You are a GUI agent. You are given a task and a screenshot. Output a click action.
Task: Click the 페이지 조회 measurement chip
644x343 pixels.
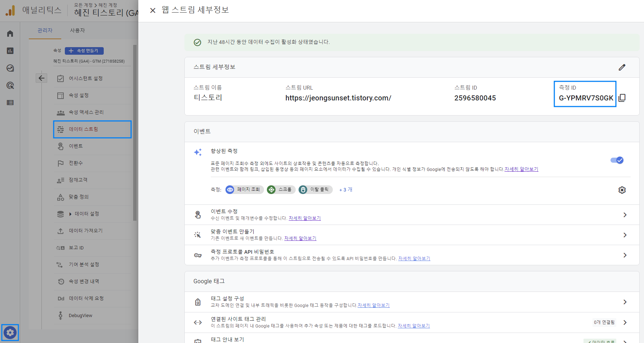tap(245, 190)
